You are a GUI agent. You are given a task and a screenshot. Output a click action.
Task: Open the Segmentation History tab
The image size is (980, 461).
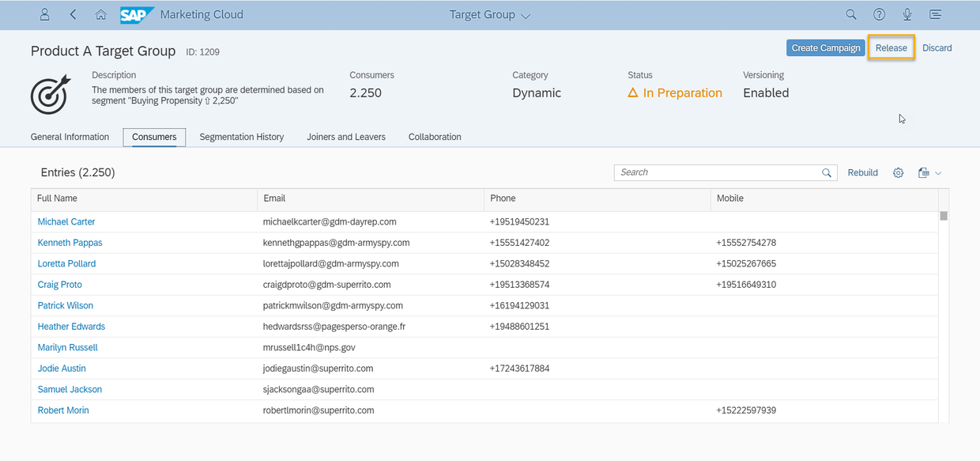point(241,137)
